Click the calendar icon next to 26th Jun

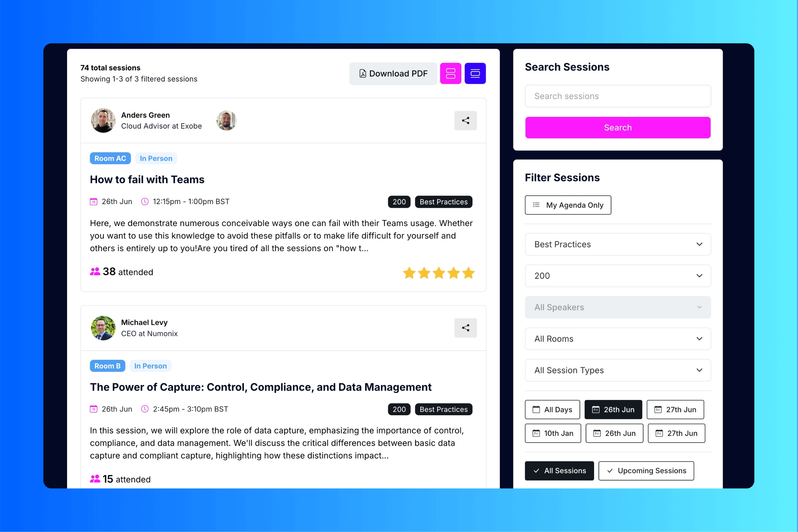tap(93, 201)
